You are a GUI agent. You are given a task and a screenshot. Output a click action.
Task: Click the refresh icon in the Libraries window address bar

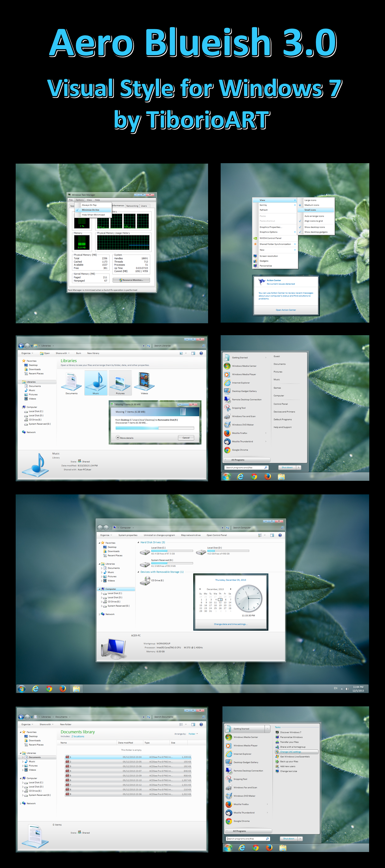[149, 346]
